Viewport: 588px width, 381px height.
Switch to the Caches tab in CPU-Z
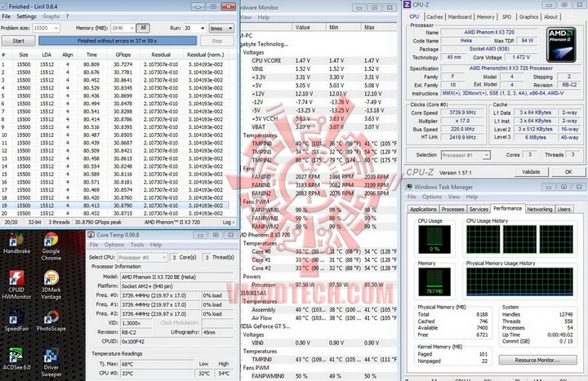pyautogui.click(x=434, y=17)
